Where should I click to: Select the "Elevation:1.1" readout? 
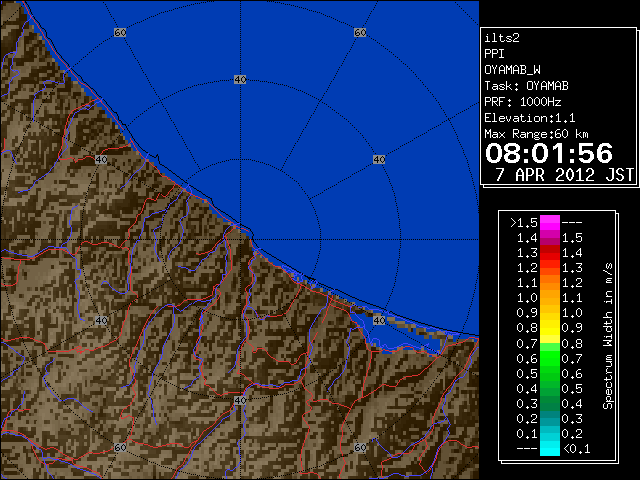click(x=530, y=118)
